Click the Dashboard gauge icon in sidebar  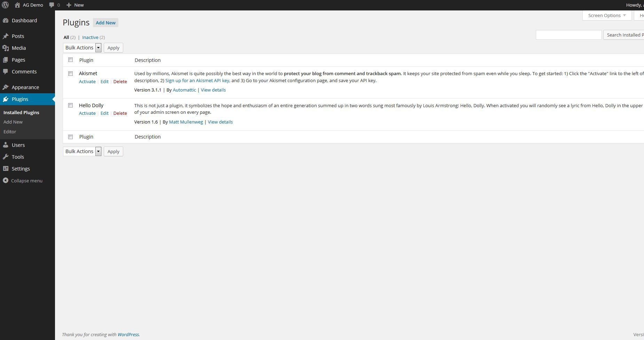6,21
